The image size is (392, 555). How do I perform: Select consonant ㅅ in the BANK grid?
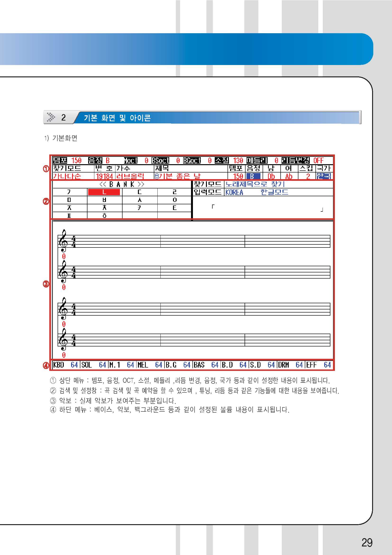[x=140, y=200]
